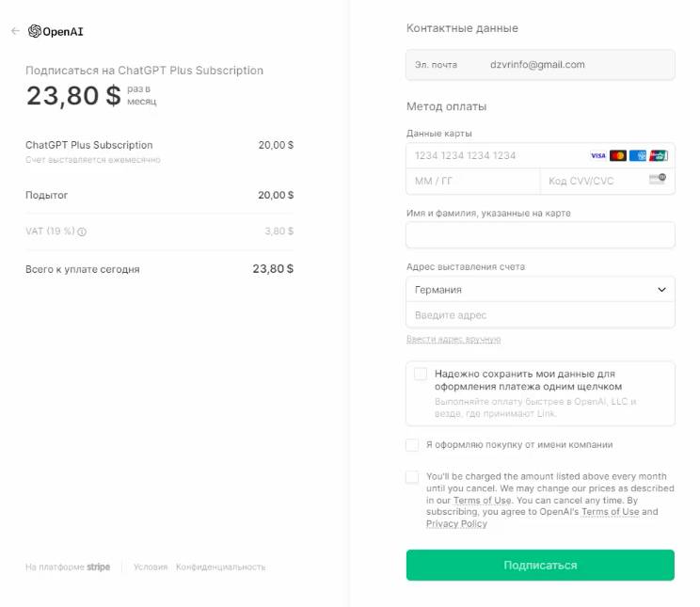The image size is (700, 607).
Task: Open the Конфиденциальность footer link
Action: pyautogui.click(x=220, y=567)
